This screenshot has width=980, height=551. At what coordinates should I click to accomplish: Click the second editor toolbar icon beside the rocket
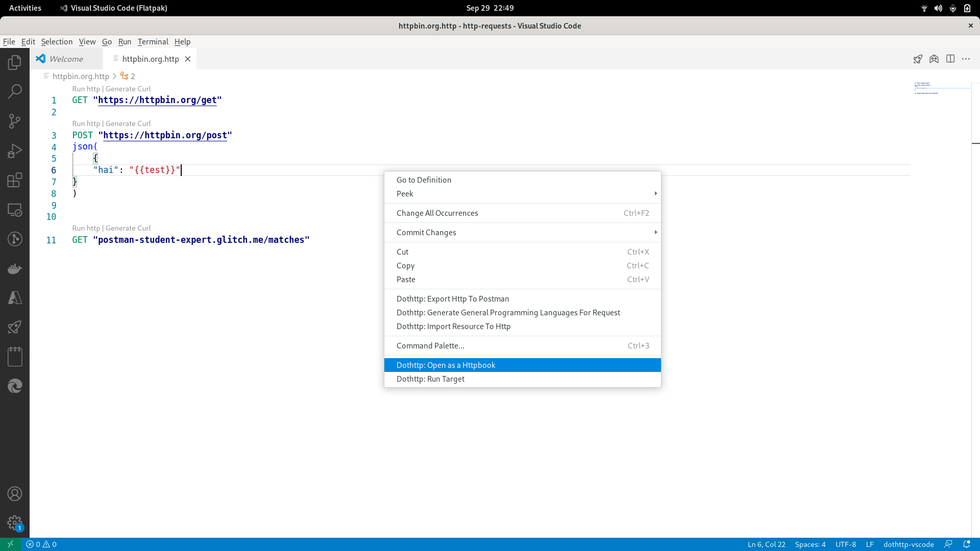[934, 59]
